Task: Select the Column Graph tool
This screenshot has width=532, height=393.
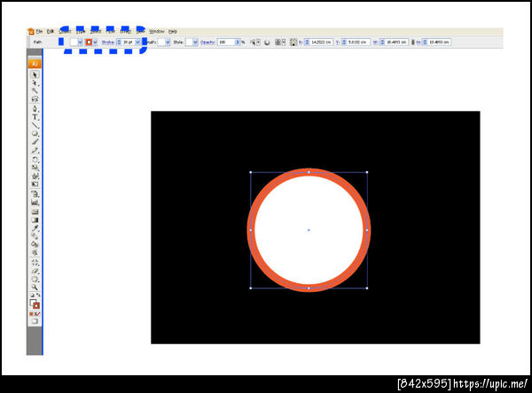Action: tap(35, 202)
